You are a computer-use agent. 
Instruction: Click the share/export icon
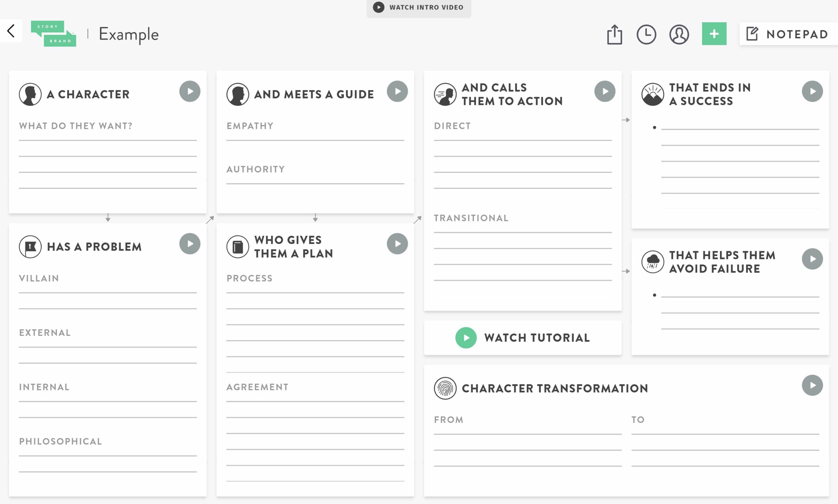[x=615, y=35]
